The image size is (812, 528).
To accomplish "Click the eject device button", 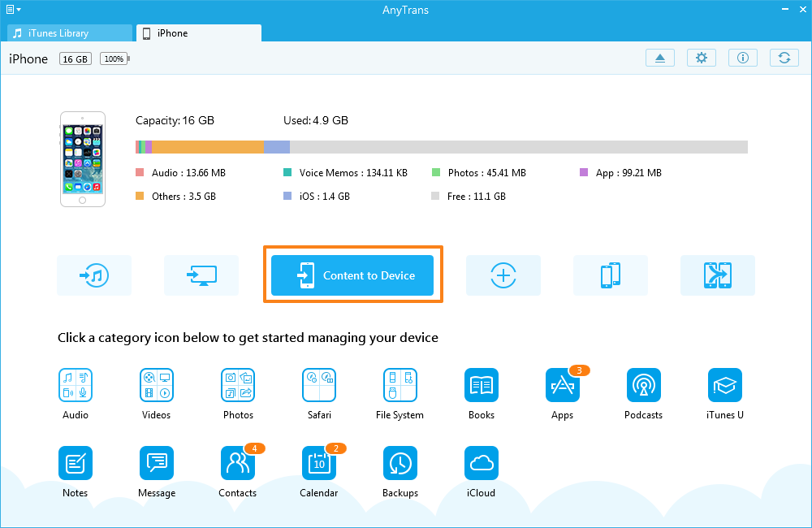I will click(x=660, y=58).
